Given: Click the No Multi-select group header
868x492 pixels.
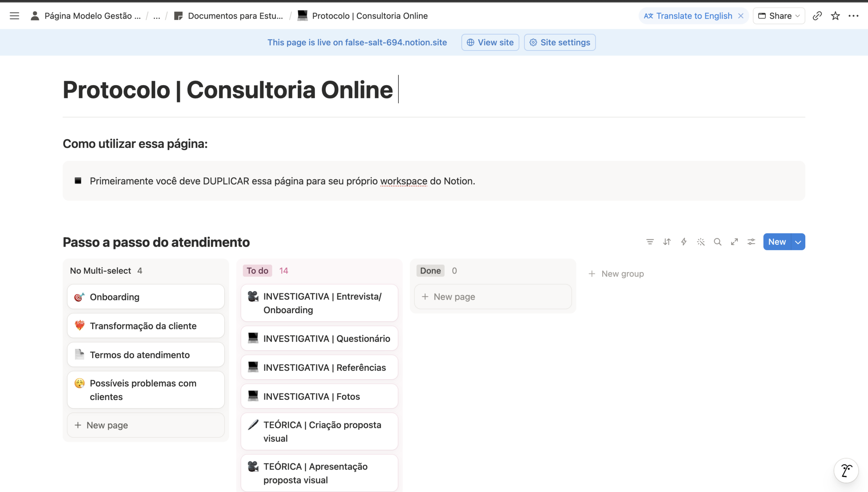Looking at the screenshot, I should pyautogui.click(x=100, y=270).
